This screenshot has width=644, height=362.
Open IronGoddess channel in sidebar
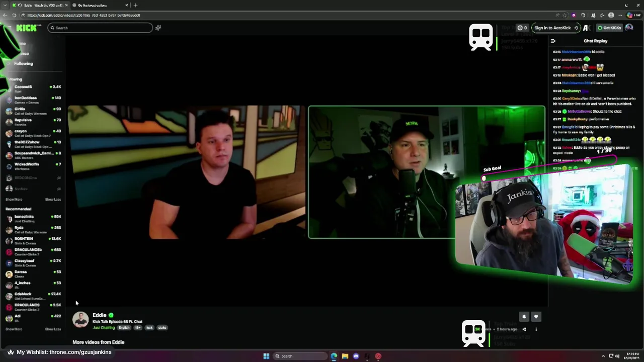(33, 100)
